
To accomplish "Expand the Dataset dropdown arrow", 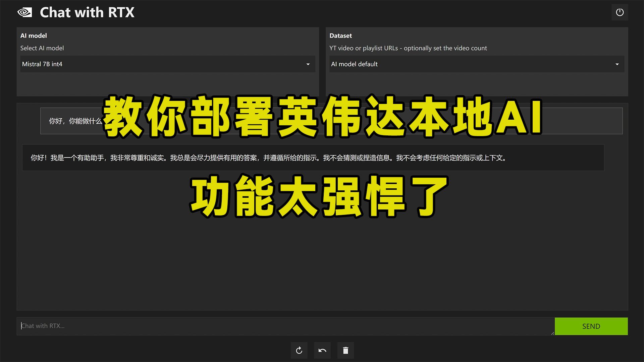I will [x=617, y=64].
